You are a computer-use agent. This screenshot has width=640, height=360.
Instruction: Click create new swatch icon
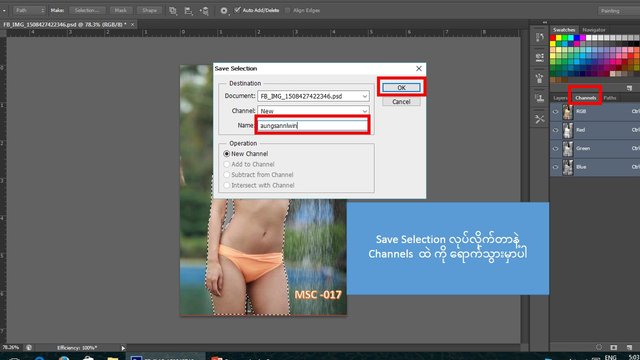click(629, 88)
